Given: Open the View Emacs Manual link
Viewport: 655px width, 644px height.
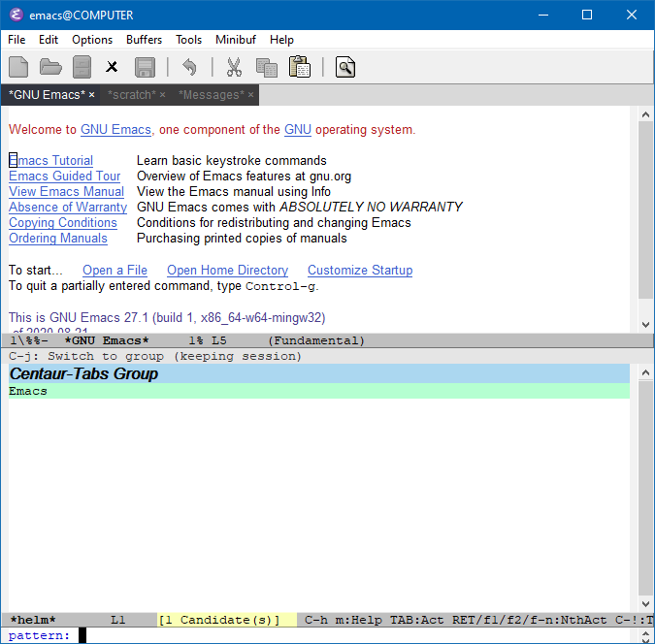Looking at the screenshot, I should 66,191.
